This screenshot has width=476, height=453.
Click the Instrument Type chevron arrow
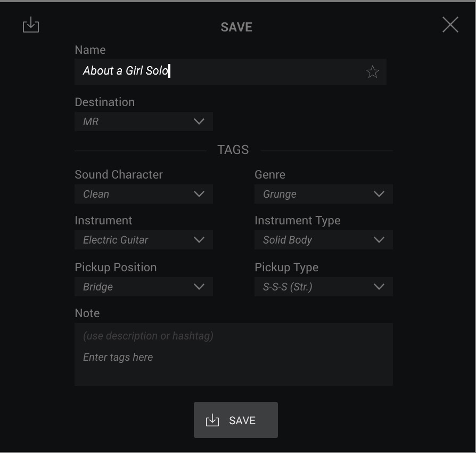tap(379, 240)
